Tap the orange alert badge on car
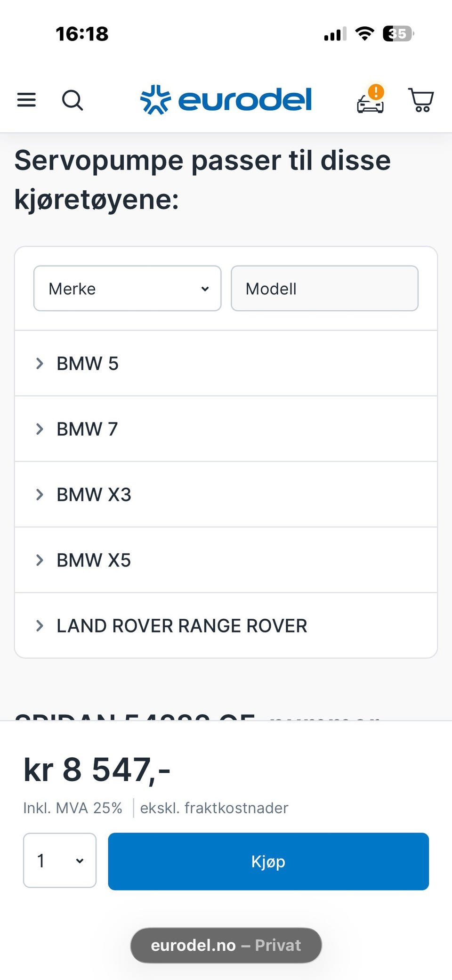This screenshot has height=980, width=452. 376,92
